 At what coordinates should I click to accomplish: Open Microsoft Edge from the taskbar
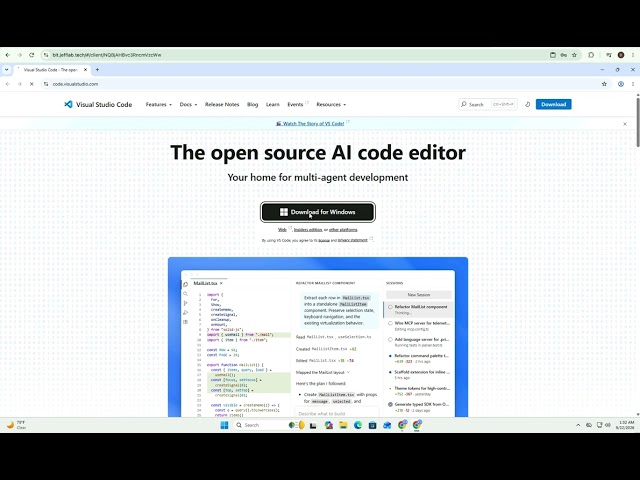click(358, 425)
